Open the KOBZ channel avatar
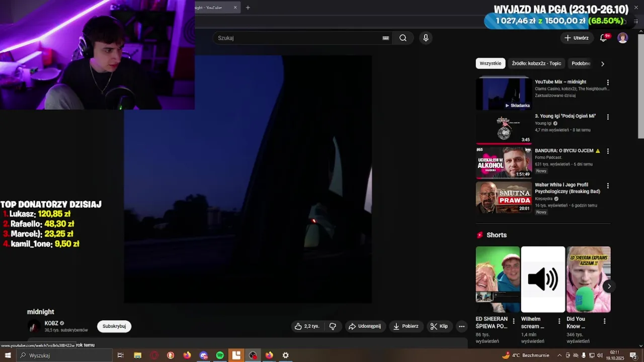Image resolution: width=644 pixels, height=362 pixels. [x=34, y=326]
